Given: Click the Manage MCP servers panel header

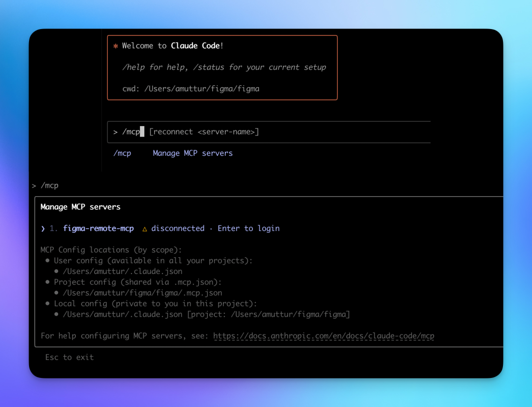Looking at the screenshot, I should tap(80, 206).
